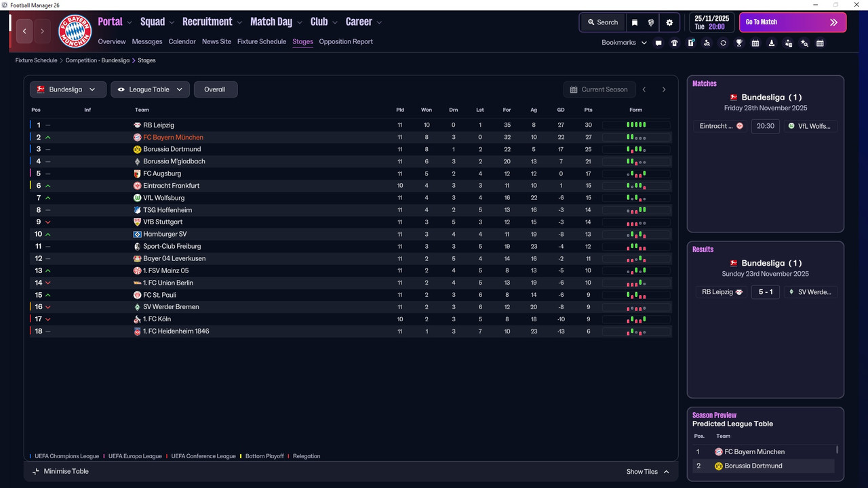Click the Overall filter button

click(x=215, y=89)
